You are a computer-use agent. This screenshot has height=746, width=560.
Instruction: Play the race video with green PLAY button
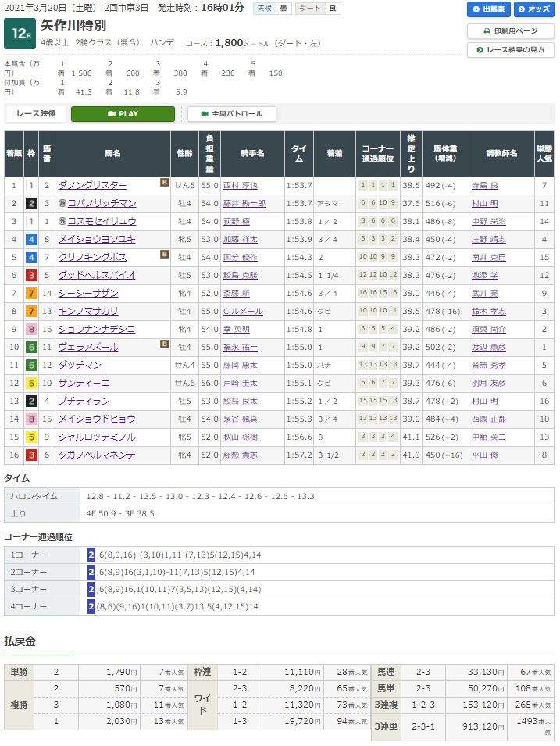click(123, 114)
